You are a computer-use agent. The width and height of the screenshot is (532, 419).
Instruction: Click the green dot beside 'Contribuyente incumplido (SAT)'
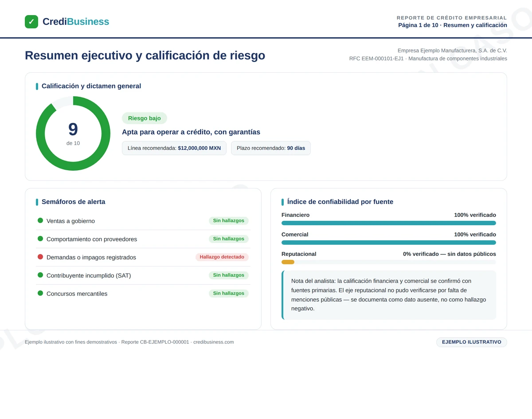click(40, 275)
